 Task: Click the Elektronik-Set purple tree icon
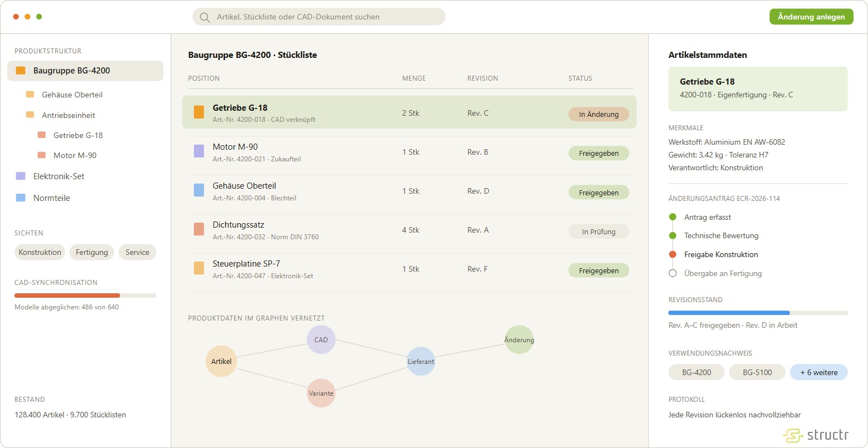[x=21, y=176]
